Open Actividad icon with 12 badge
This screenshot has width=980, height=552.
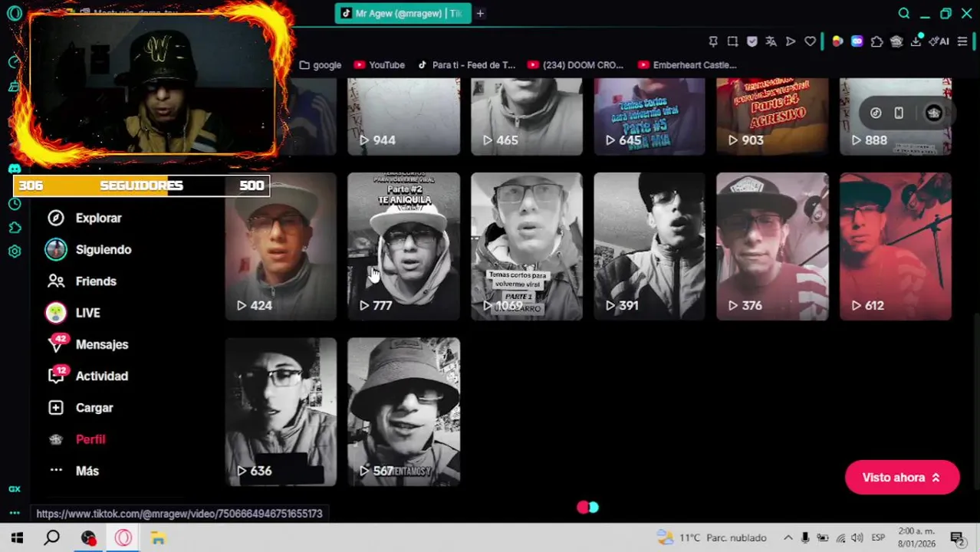tap(57, 376)
